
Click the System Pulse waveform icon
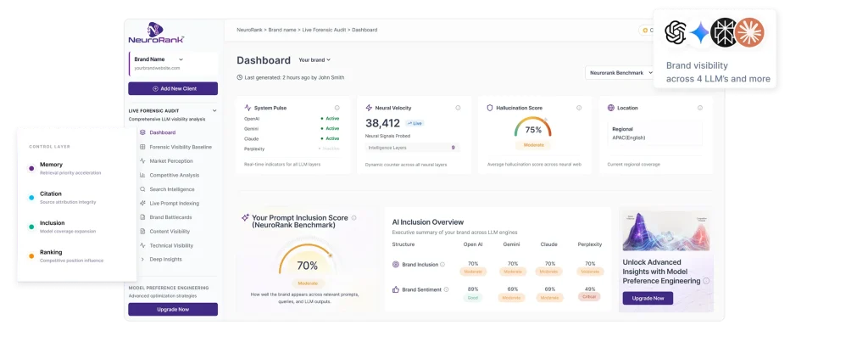tap(248, 108)
